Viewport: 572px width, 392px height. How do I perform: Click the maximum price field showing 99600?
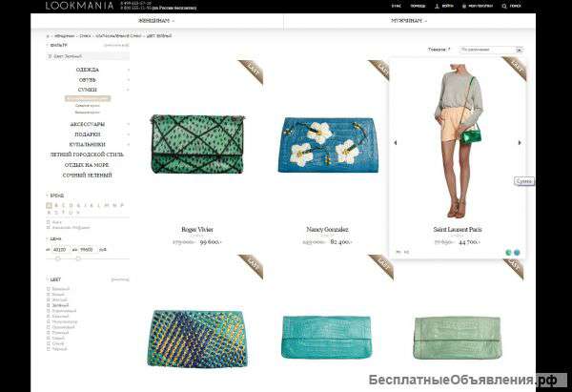pos(88,250)
